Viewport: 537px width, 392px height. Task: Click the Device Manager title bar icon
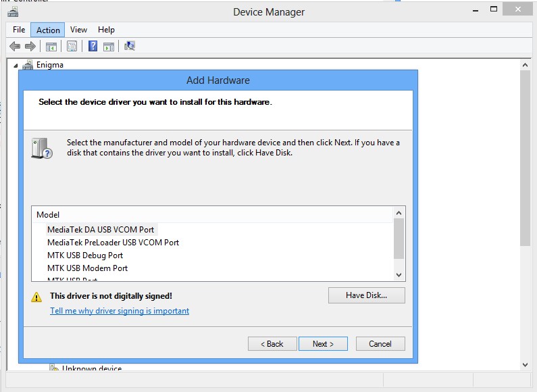coord(13,11)
